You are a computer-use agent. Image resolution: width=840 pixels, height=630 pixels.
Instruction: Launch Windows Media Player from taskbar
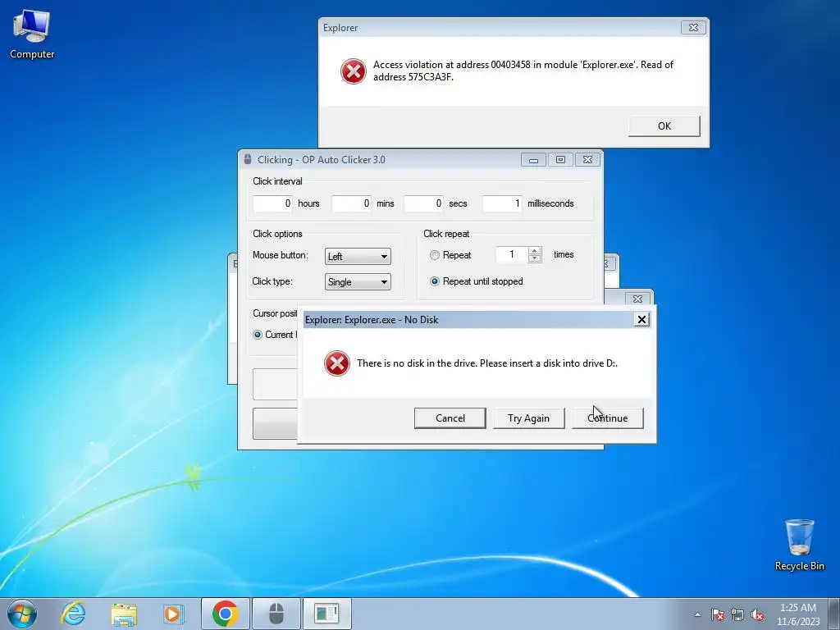(x=173, y=614)
